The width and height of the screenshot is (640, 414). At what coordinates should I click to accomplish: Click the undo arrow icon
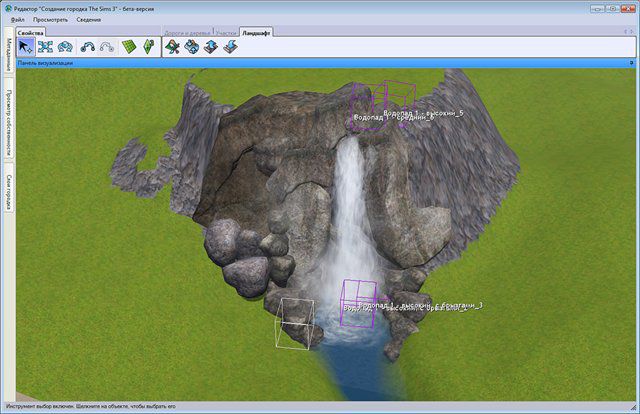pyautogui.click(x=88, y=47)
